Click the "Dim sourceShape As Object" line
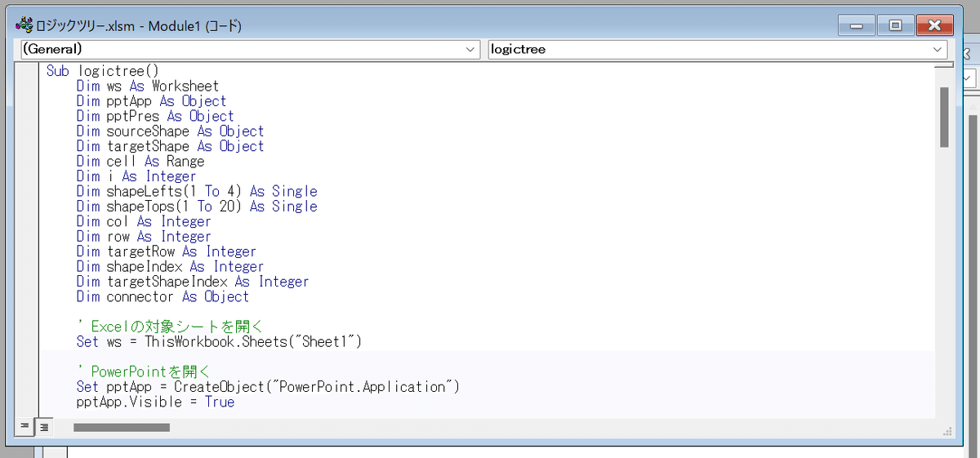Viewport: 980px width, 458px height. coord(170,131)
